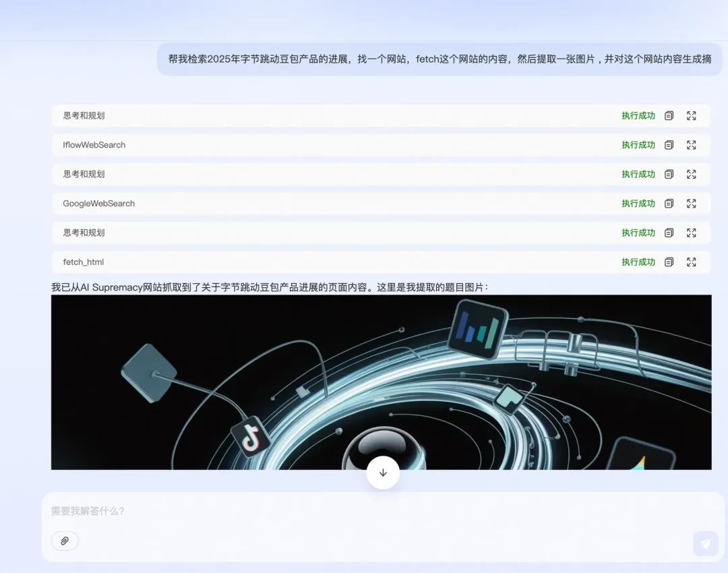Click the scroll-to-bottom arrow button
The image size is (728, 573).
(x=383, y=473)
